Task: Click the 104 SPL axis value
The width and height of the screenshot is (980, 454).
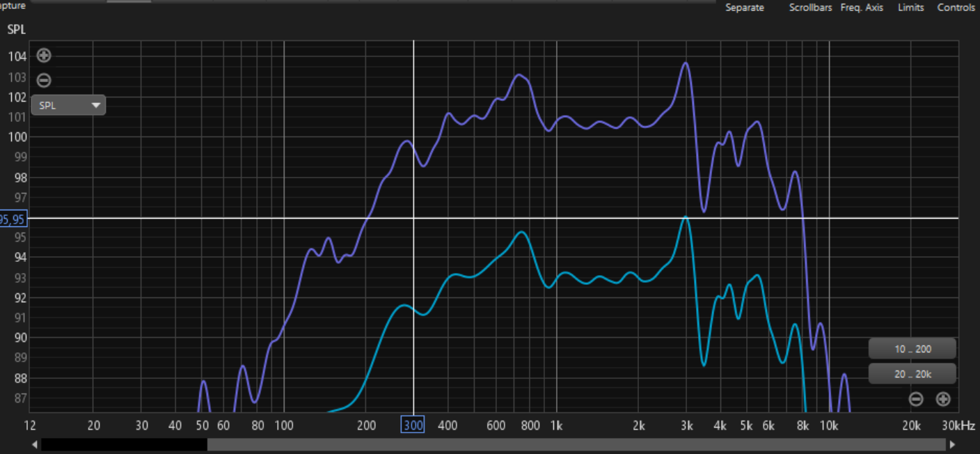Action: click(x=17, y=56)
